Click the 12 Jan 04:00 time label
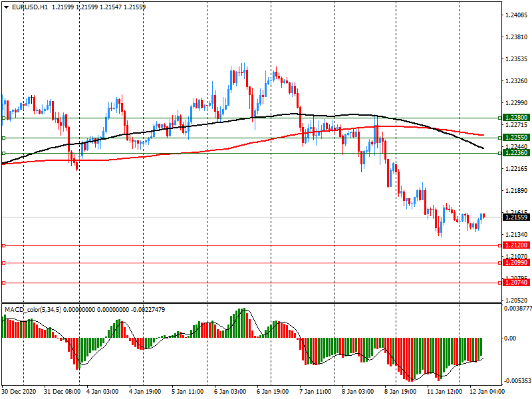 click(x=485, y=392)
